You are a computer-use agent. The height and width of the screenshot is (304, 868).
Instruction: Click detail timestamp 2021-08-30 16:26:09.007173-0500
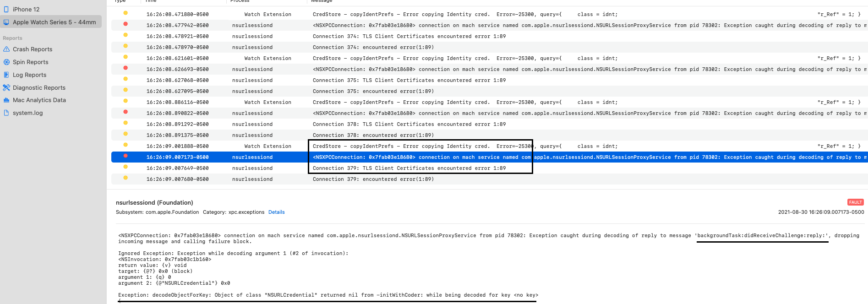(x=821, y=212)
